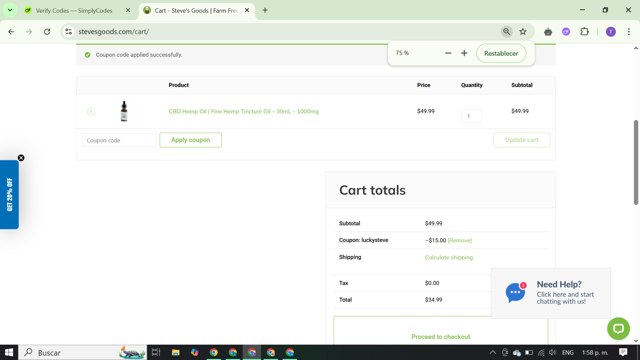
Task: Open site information icon in address bar
Action: point(69,31)
